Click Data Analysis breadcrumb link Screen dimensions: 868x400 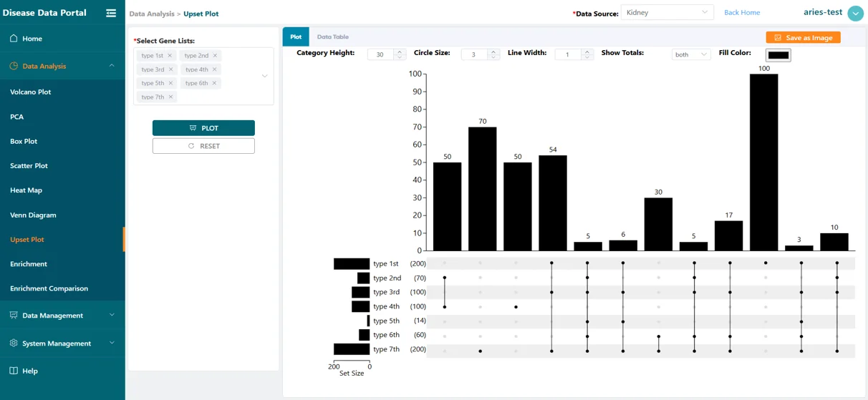click(152, 14)
